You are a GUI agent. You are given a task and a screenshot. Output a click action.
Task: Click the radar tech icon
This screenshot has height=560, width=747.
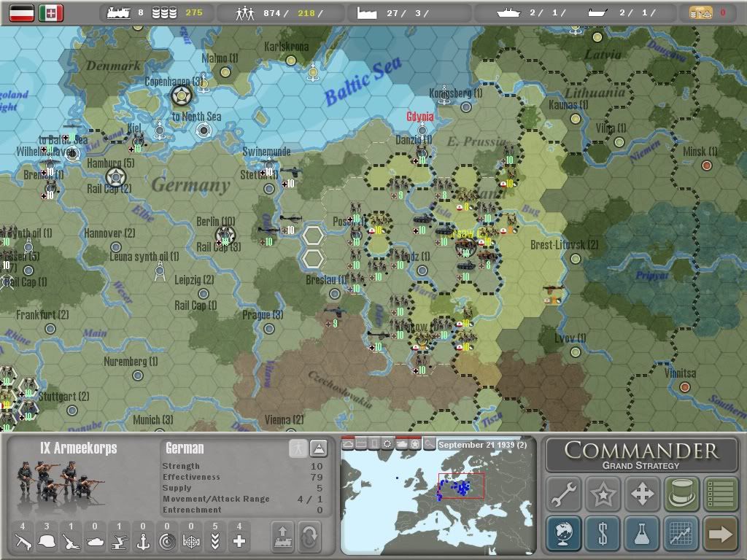coord(167,542)
